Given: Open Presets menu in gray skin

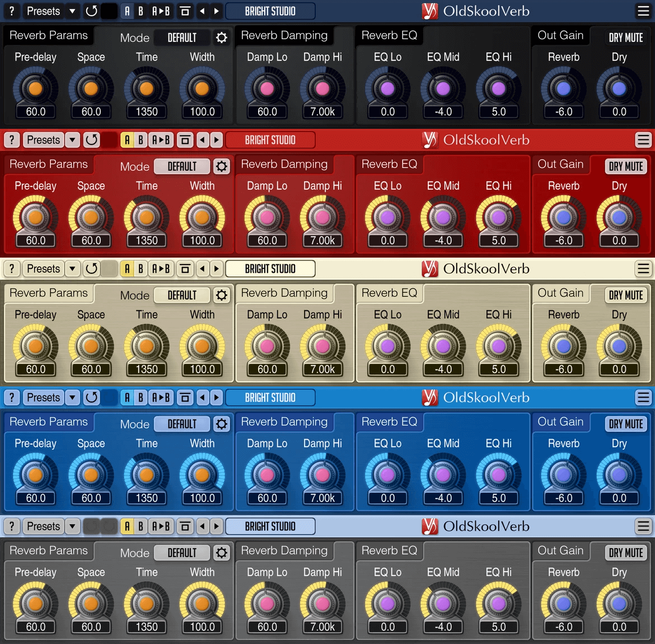Looking at the screenshot, I should (44, 526).
